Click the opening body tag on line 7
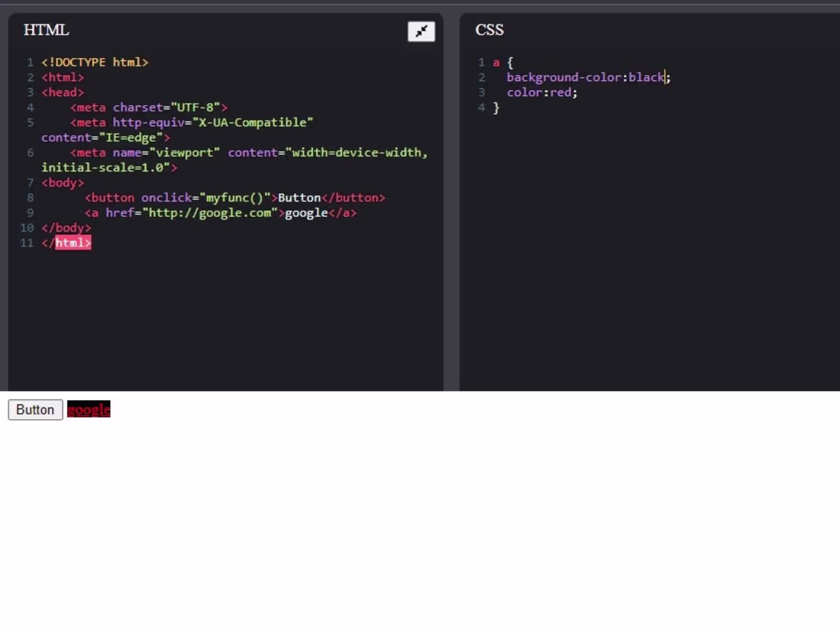This screenshot has height=630, width=840. (62, 182)
